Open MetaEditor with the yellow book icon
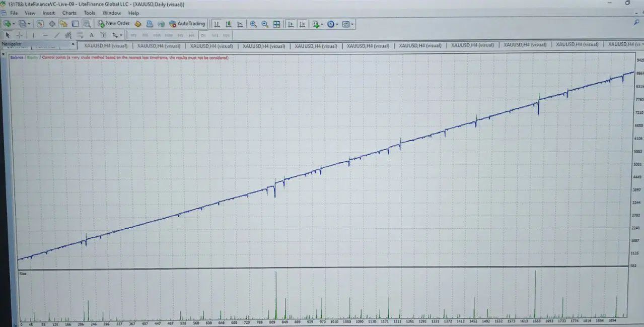644x327 pixels. tap(137, 24)
